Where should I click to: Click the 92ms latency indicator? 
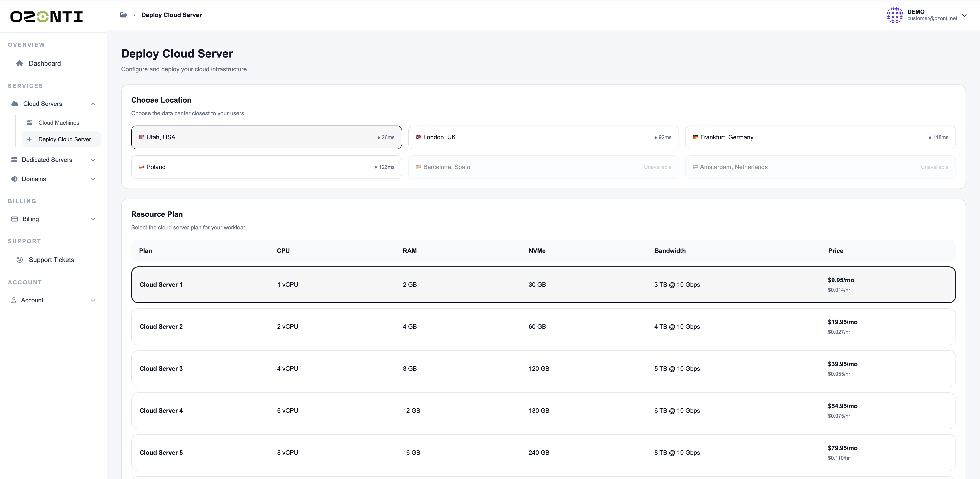(x=663, y=137)
